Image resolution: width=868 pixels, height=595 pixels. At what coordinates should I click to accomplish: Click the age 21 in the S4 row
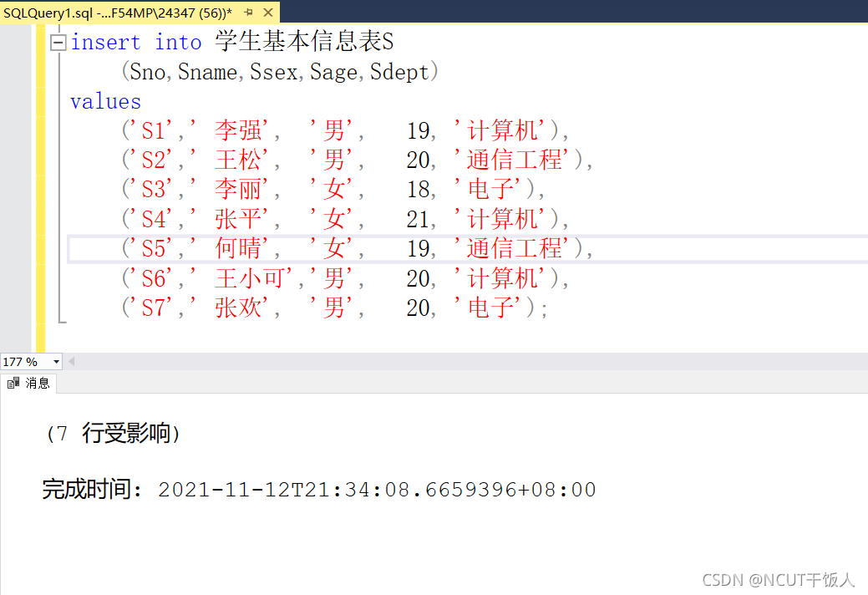(418, 220)
